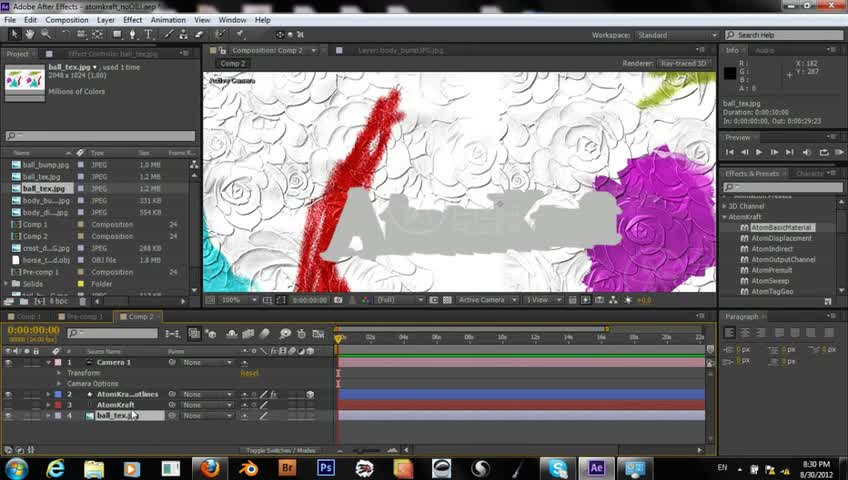The width and height of the screenshot is (848, 480).
Task: Toggle visibility of AtomKra...utlines layer
Action: pos(8,395)
